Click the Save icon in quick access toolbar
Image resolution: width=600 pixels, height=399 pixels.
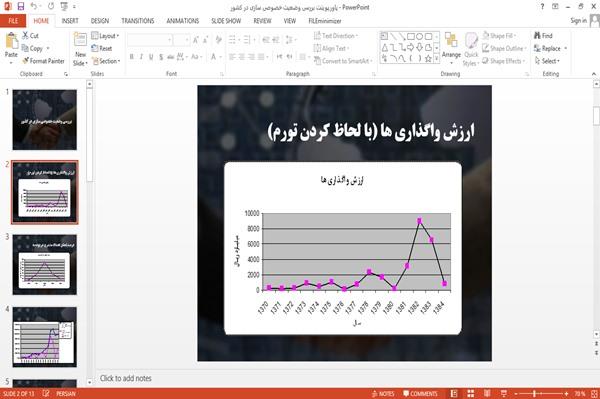tap(21, 7)
